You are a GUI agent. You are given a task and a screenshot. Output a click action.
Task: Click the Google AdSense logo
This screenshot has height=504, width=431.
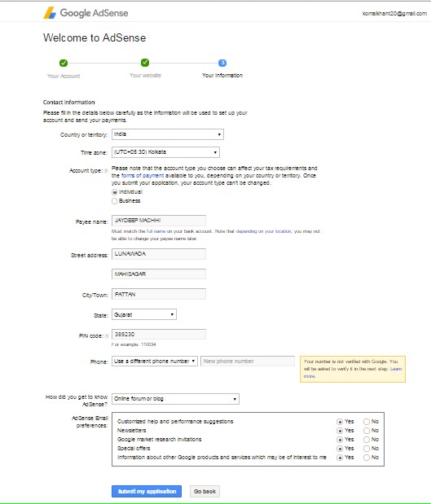point(86,13)
